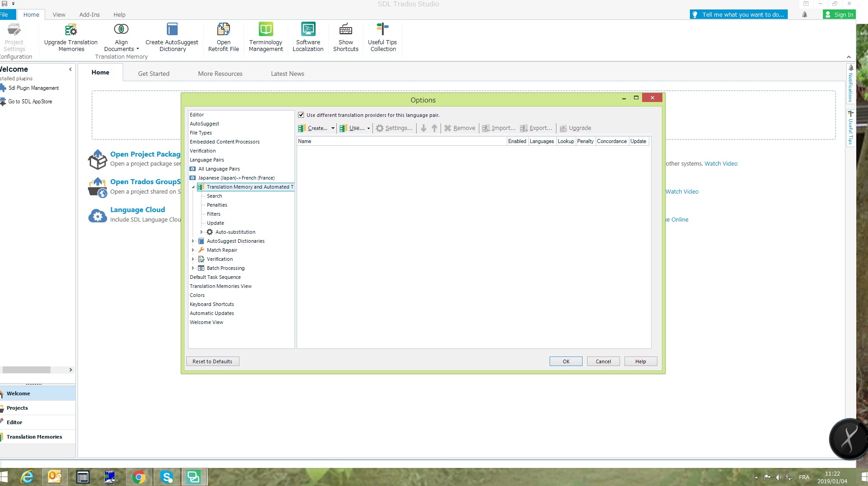
Task: Select All Language Pairs tree item
Action: (x=219, y=169)
